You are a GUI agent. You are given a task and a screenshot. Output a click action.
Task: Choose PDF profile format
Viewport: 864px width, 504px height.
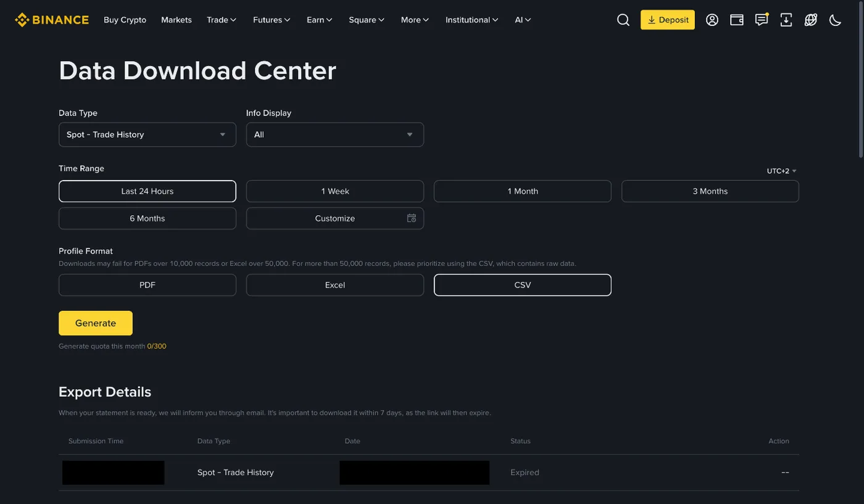(x=147, y=285)
